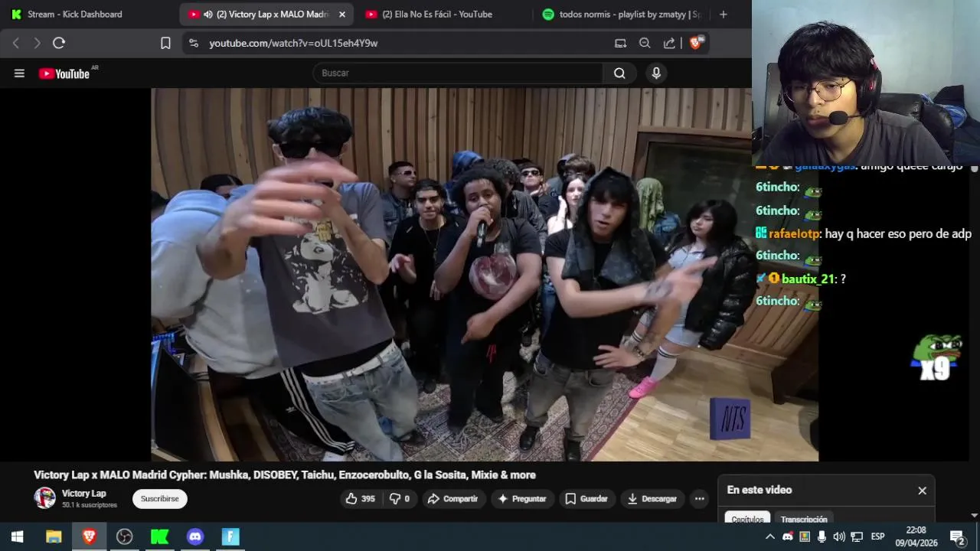
Task: Select the Capítulos chip
Action: [747, 519]
